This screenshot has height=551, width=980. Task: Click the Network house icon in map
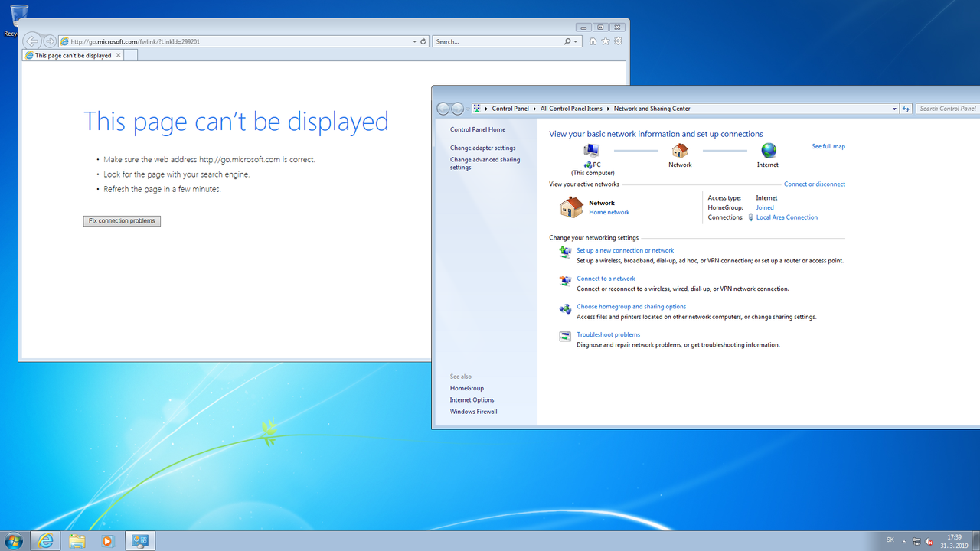tap(680, 150)
